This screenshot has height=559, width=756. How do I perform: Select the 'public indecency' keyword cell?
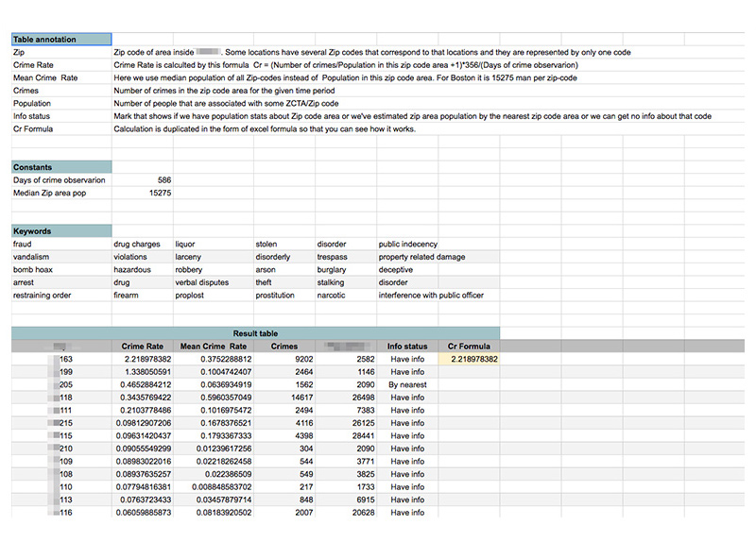click(x=408, y=245)
